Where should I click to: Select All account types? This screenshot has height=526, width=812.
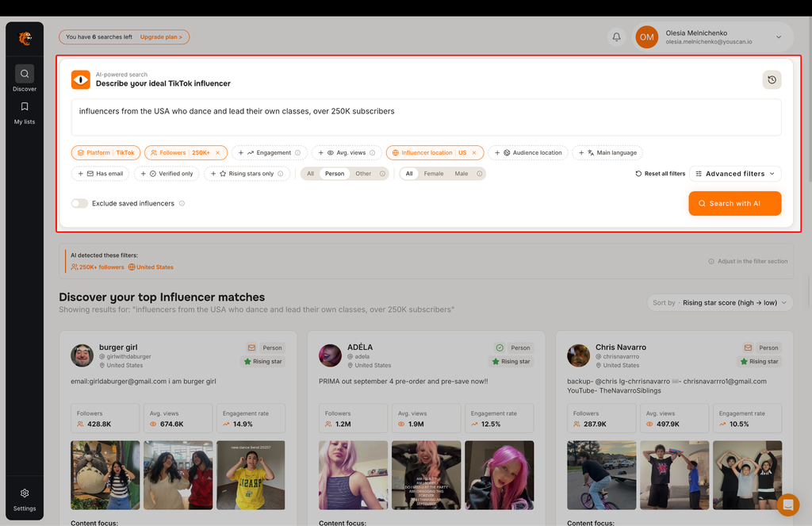310,174
